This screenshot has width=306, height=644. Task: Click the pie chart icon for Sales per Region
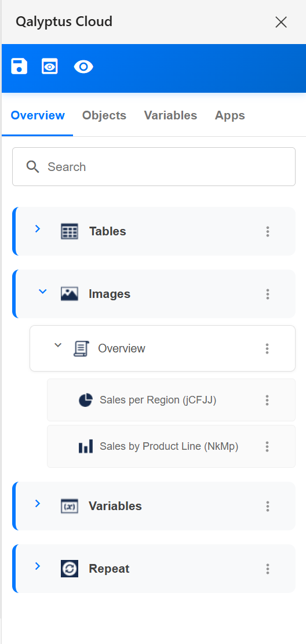pyautogui.click(x=85, y=400)
